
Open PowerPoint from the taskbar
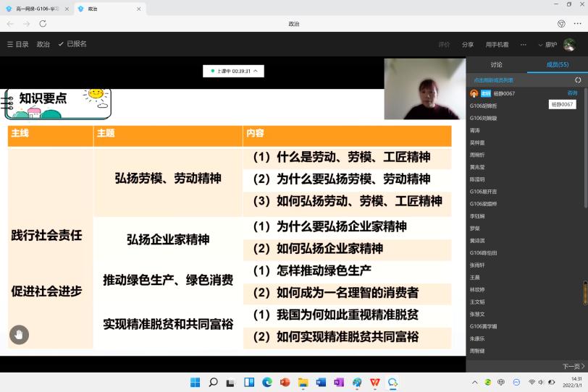coord(285,382)
